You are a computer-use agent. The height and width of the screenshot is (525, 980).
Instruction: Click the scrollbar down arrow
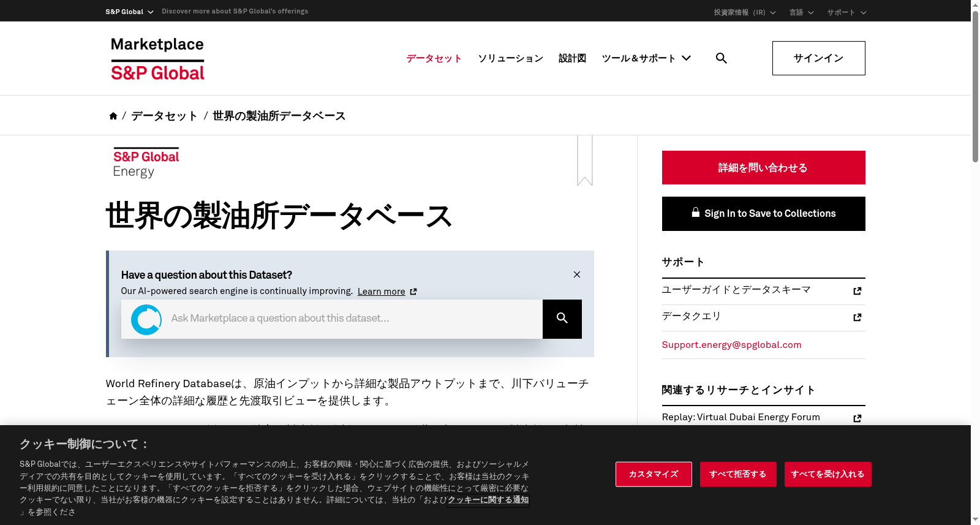coord(975,519)
